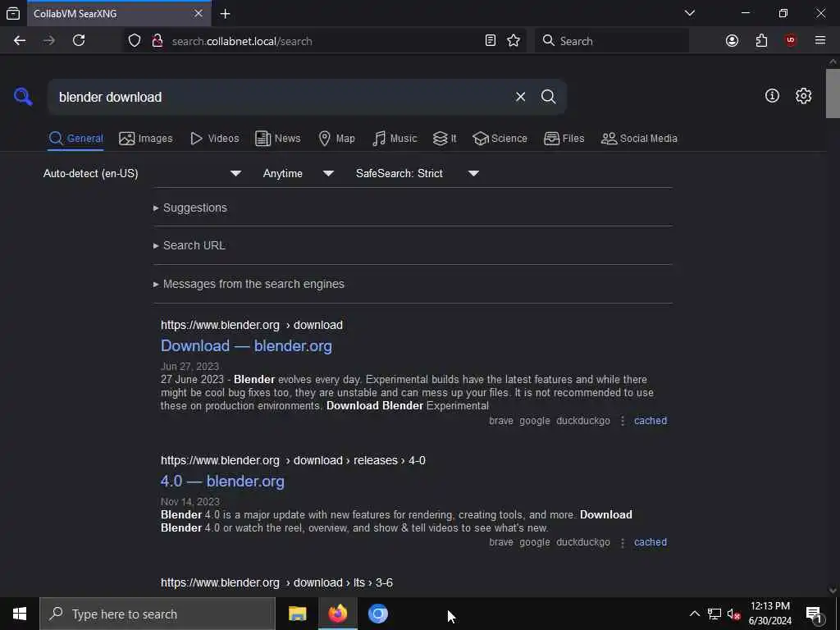
Task: Select the General category tab
Action: coord(75,139)
